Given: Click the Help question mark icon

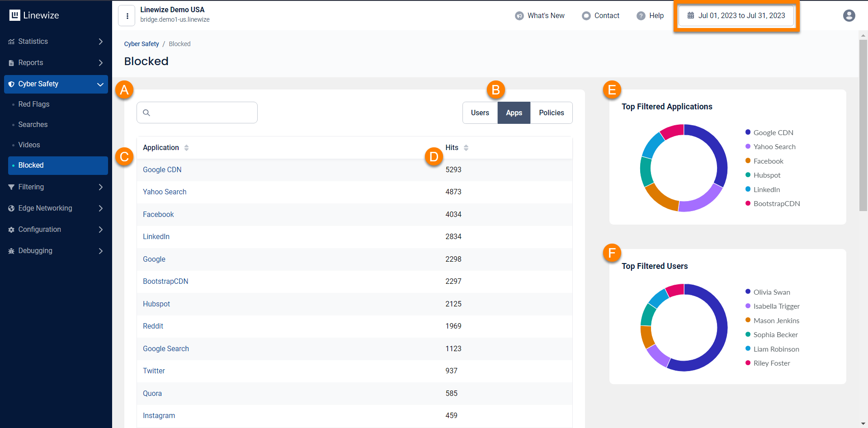Looking at the screenshot, I should click(641, 16).
